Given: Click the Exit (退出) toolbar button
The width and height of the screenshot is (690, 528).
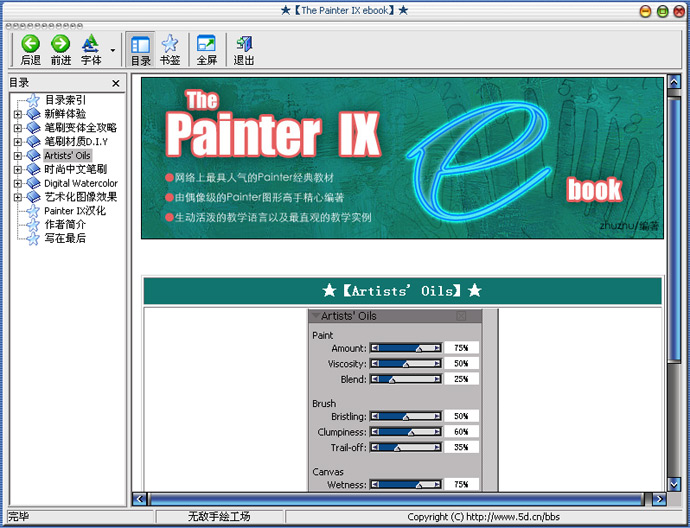Looking at the screenshot, I should [244, 49].
